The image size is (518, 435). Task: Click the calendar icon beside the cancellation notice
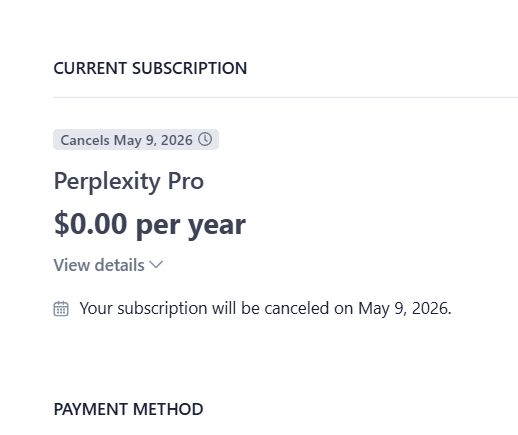click(61, 308)
